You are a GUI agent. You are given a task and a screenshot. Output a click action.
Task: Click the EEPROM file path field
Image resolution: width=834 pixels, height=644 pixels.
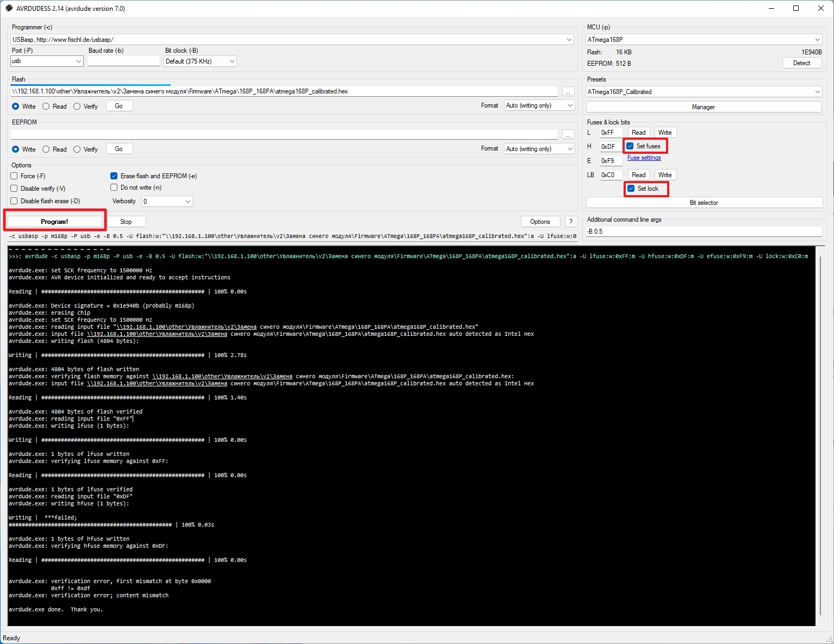[x=284, y=134]
